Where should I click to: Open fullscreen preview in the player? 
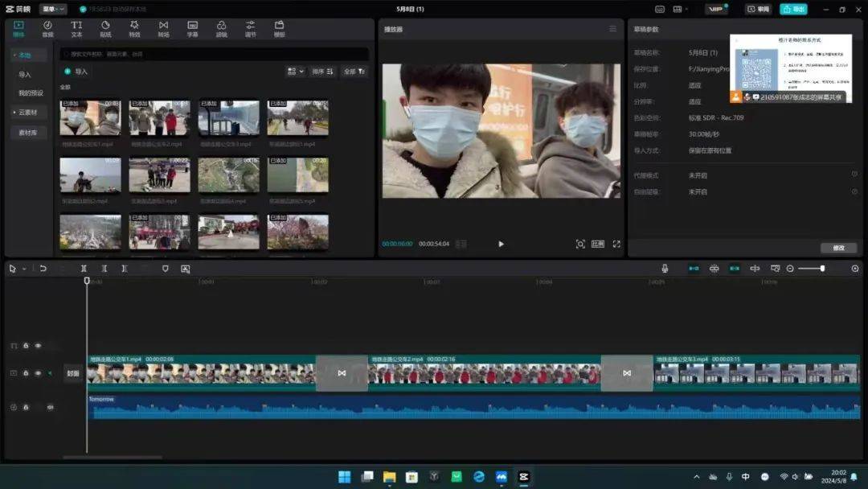(x=616, y=243)
